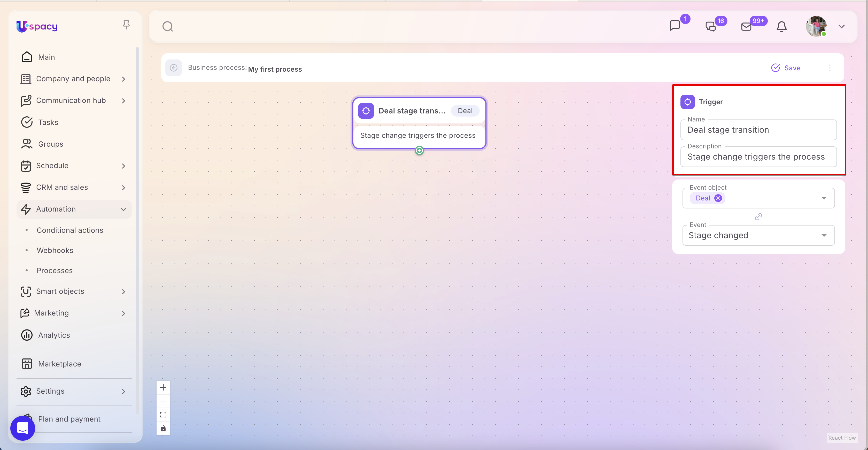Click the trigger Name input field
The height and width of the screenshot is (450, 868).
tap(758, 130)
